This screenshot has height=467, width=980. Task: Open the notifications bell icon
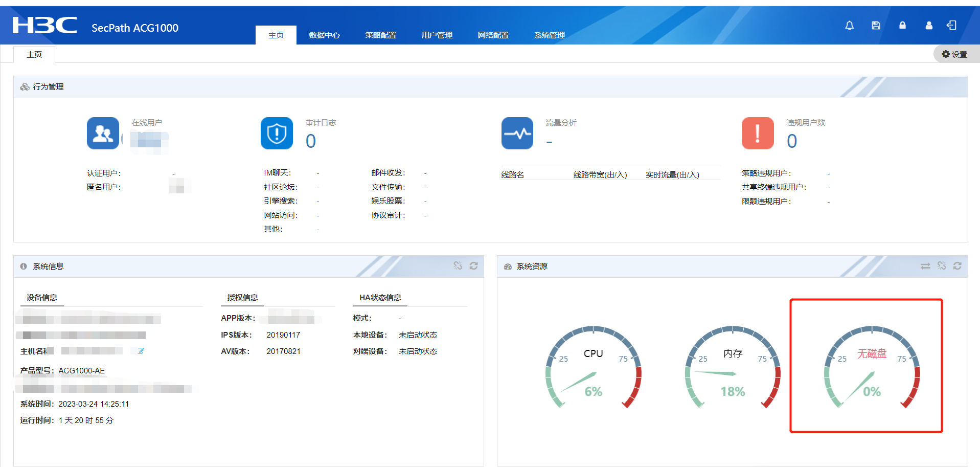pyautogui.click(x=849, y=26)
